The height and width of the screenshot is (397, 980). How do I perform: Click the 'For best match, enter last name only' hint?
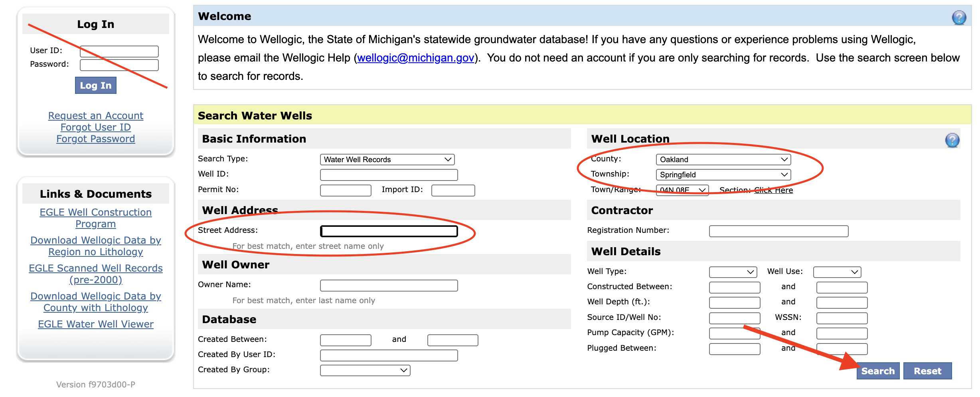point(304,300)
